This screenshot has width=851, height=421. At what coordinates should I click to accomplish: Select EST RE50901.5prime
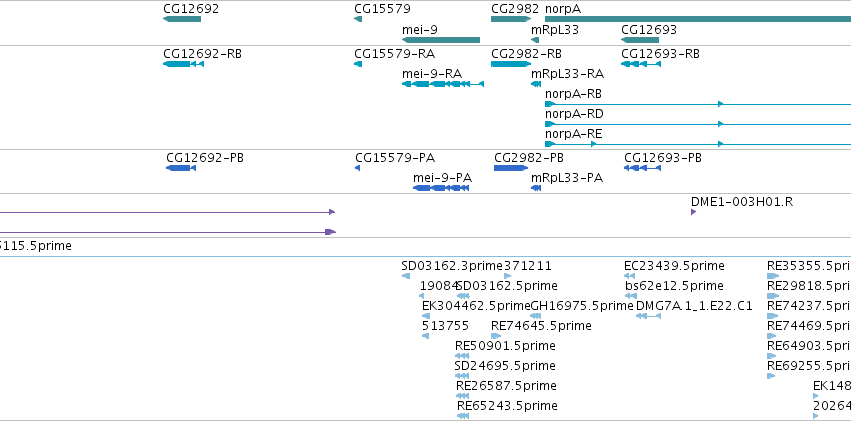[462, 356]
